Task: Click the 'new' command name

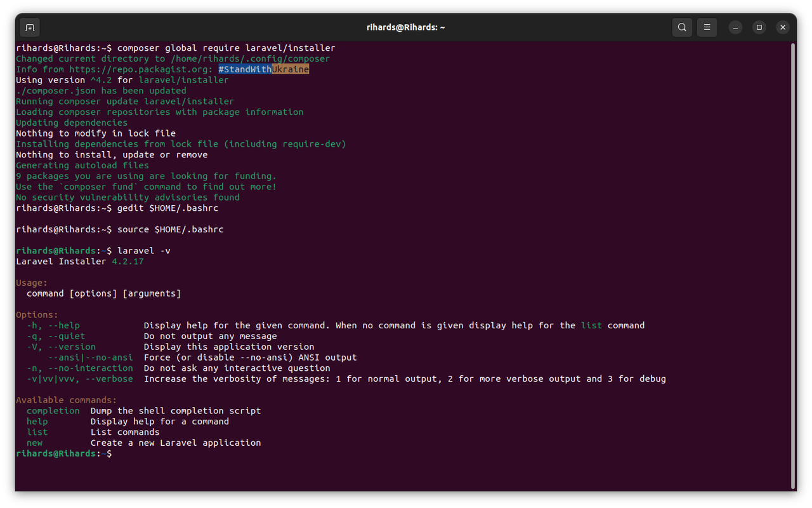Action: pos(35,443)
